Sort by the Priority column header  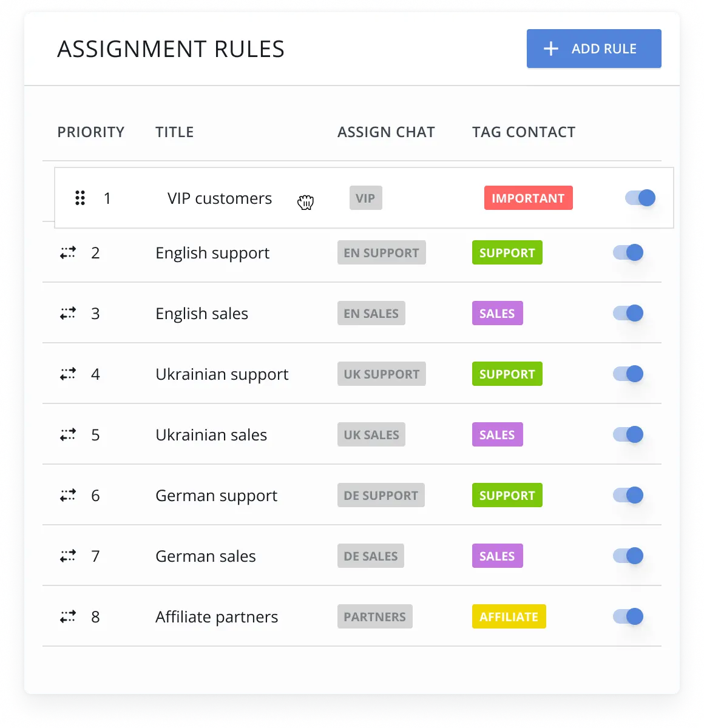click(x=90, y=132)
